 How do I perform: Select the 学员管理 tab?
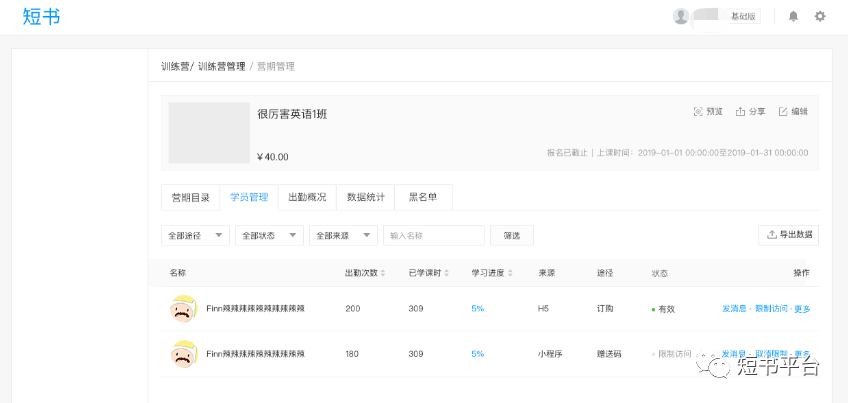pyautogui.click(x=249, y=197)
